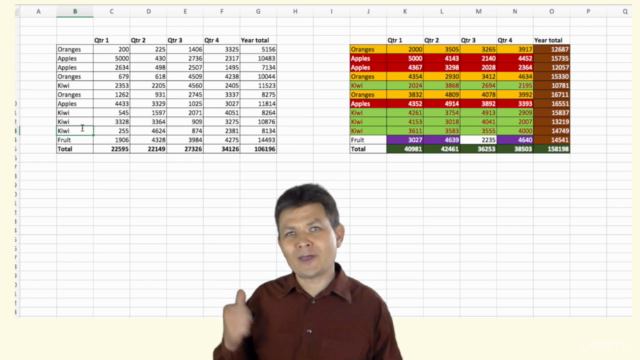Select column M header
This screenshot has width=640, height=360.
478,11
